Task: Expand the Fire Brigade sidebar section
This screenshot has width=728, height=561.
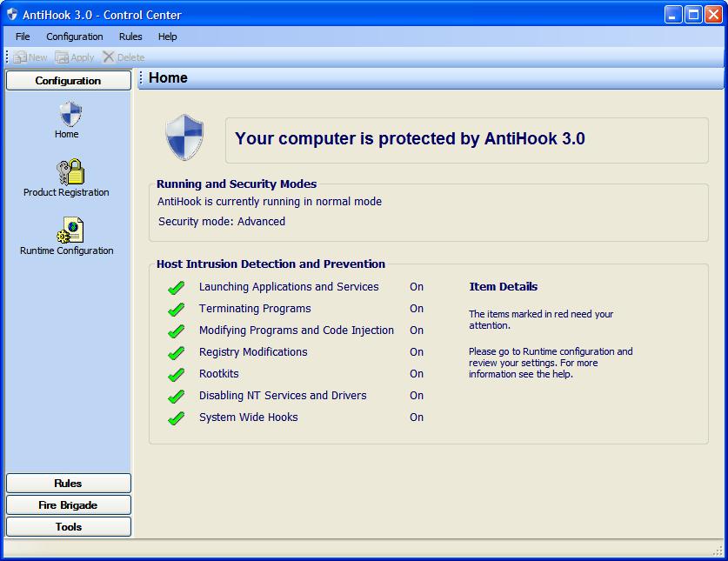Action: pyautogui.click(x=69, y=504)
